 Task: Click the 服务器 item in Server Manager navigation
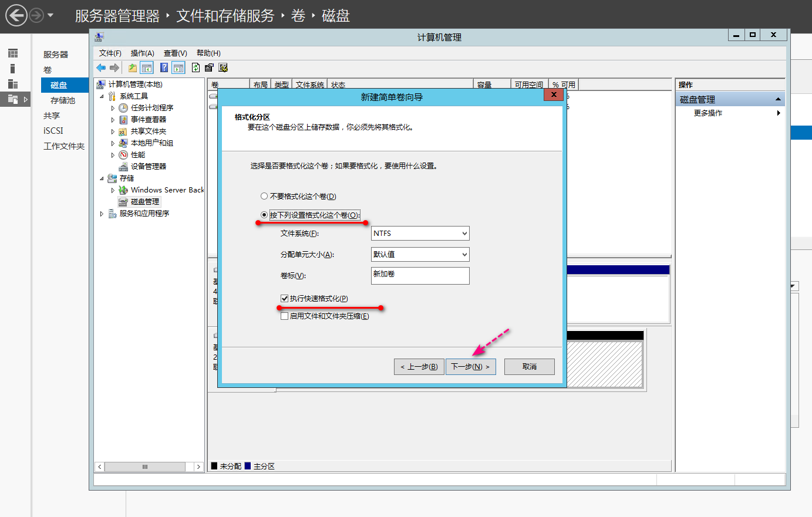pyautogui.click(x=56, y=55)
